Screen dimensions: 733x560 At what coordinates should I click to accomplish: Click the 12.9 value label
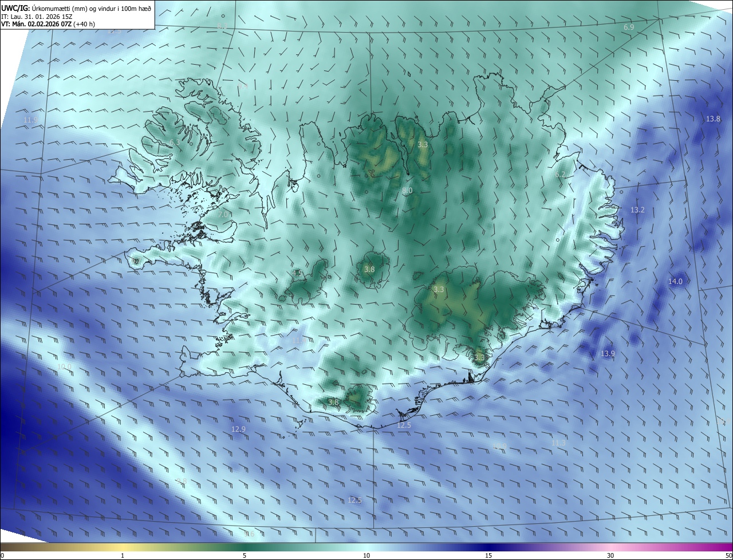pos(238,429)
